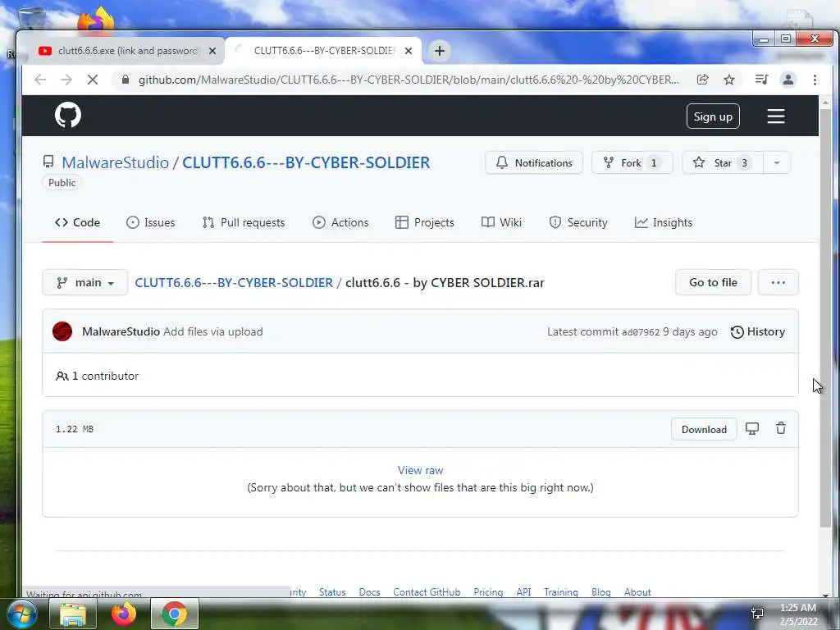
Task: Click the 1 contributor text
Action: pos(97,376)
